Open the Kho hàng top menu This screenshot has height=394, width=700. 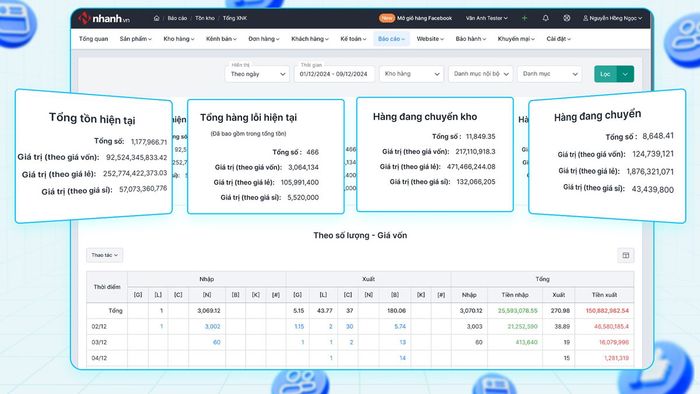coord(179,39)
